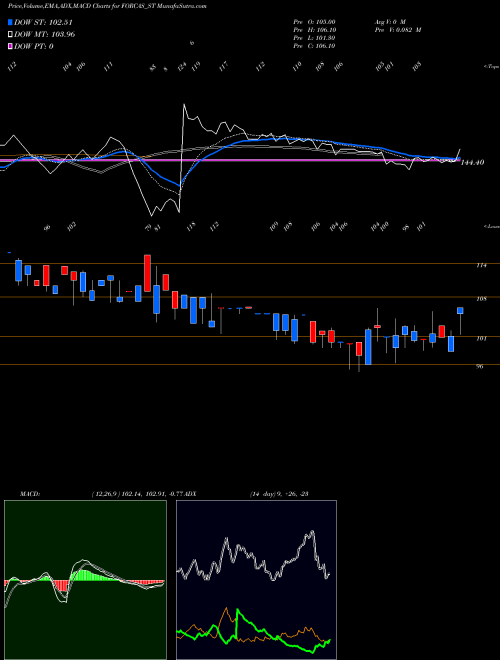Click the magenta DOW PT legend swatch

[10, 46]
